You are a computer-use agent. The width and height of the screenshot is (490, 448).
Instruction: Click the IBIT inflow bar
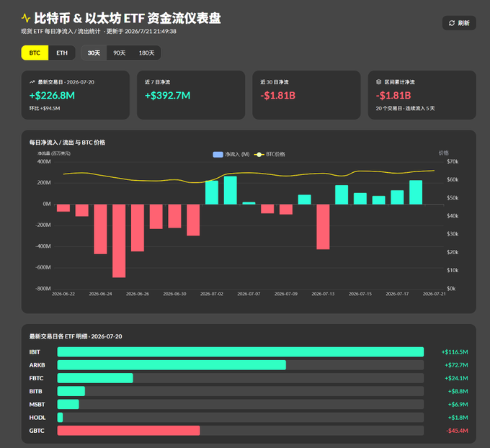pyautogui.click(x=240, y=351)
